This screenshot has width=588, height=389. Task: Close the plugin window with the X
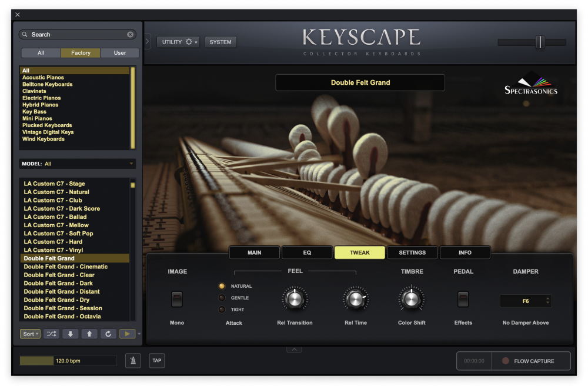18,15
